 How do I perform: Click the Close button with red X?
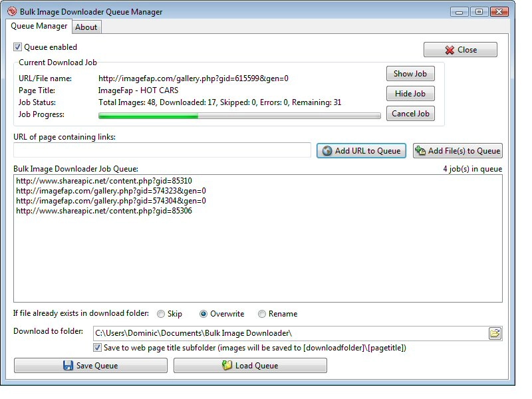[460, 49]
